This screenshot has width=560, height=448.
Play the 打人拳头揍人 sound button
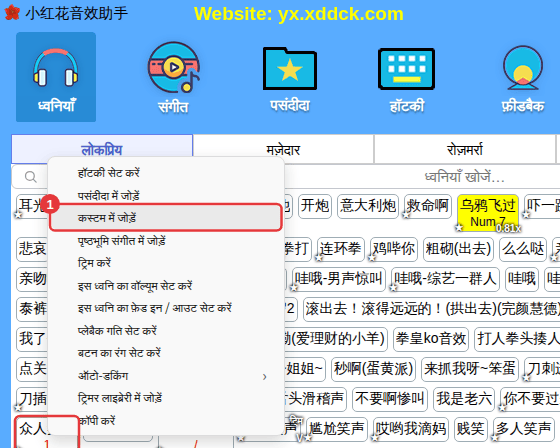[x=517, y=339]
